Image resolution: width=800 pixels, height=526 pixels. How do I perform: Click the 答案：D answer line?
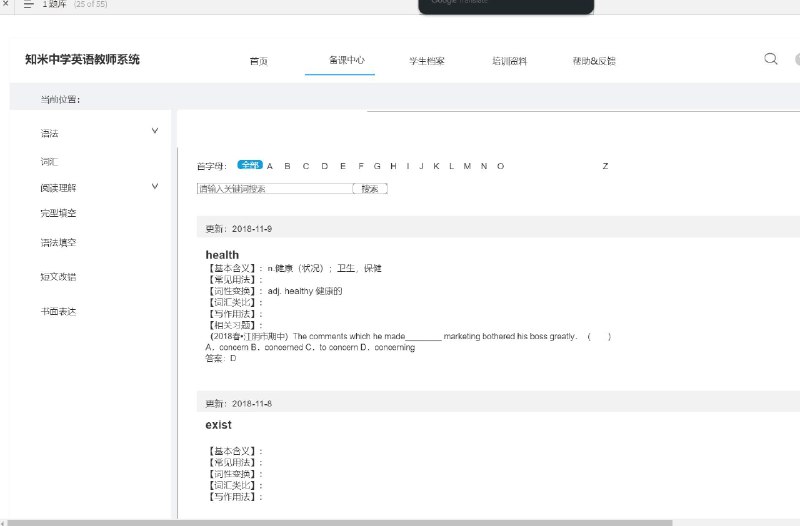[221, 358]
